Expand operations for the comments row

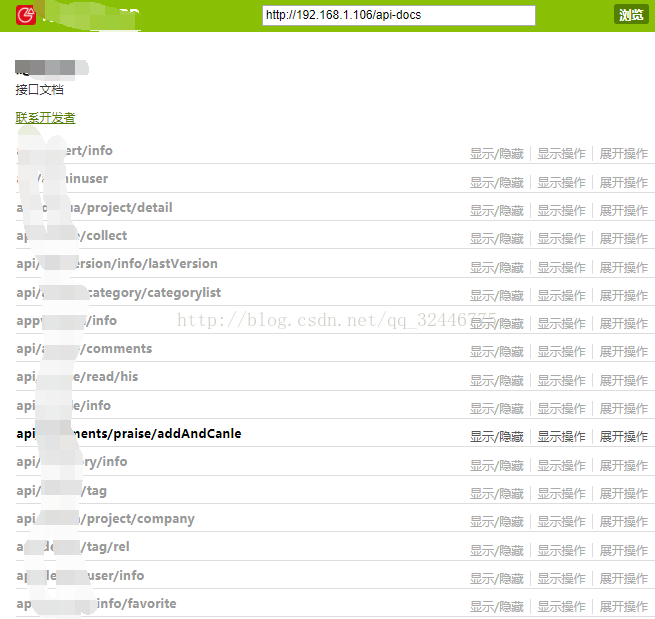pyautogui.click(x=624, y=352)
